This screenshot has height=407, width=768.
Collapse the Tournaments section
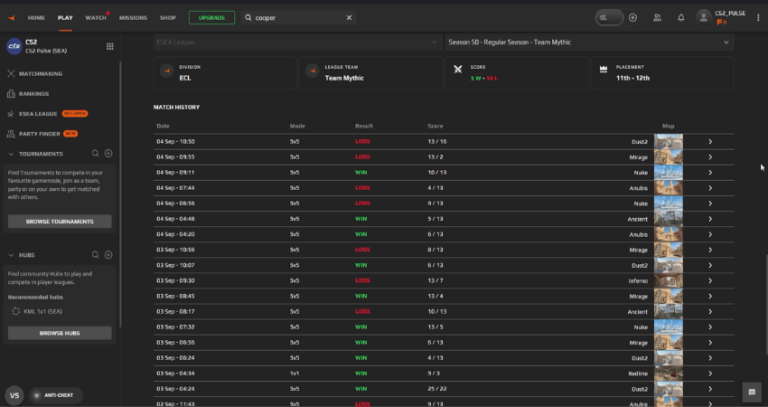tap(10, 154)
